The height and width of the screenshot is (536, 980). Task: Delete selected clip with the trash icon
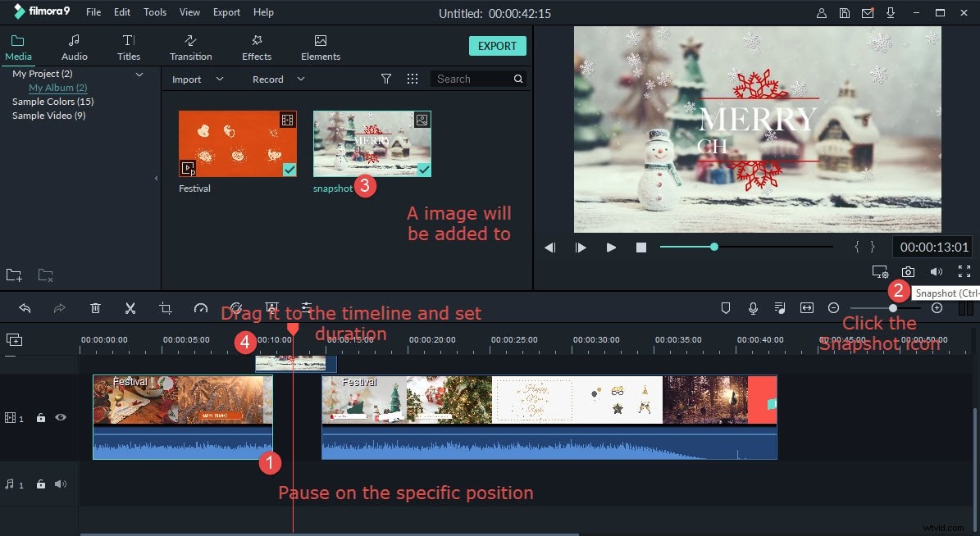tap(95, 307)
